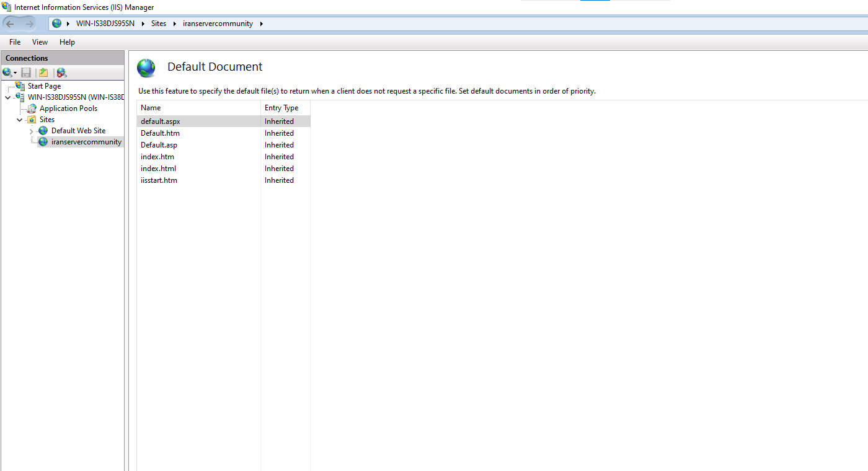The width and height of the screenshot is (868, 471).
Task: Open the Start Page tree item
Action: (44, 86)
